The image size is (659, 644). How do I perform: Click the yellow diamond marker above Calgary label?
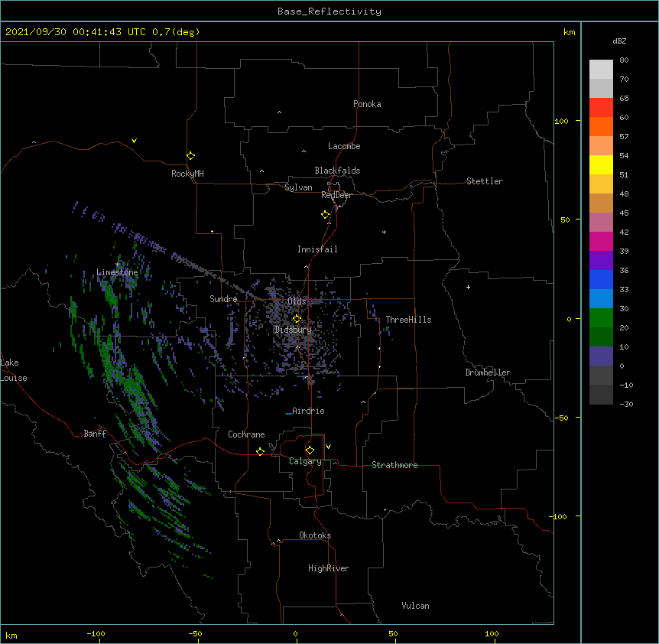coord(310,450)
